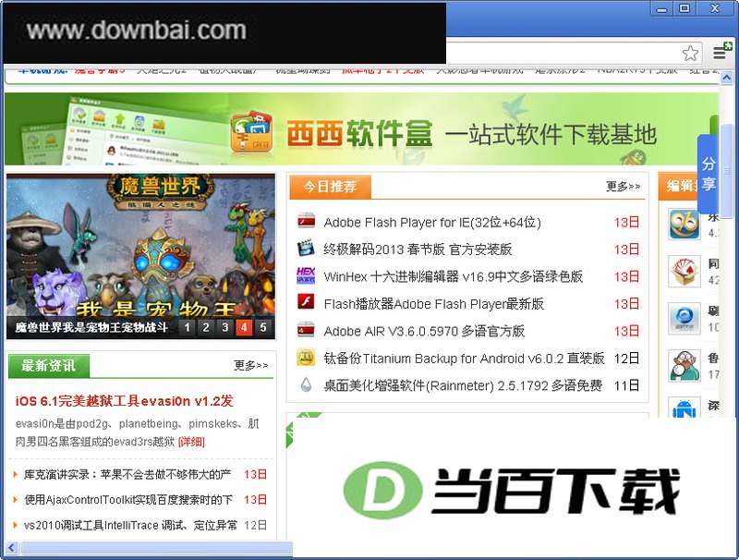Maximize the browser window

click(x=684, y=8)
